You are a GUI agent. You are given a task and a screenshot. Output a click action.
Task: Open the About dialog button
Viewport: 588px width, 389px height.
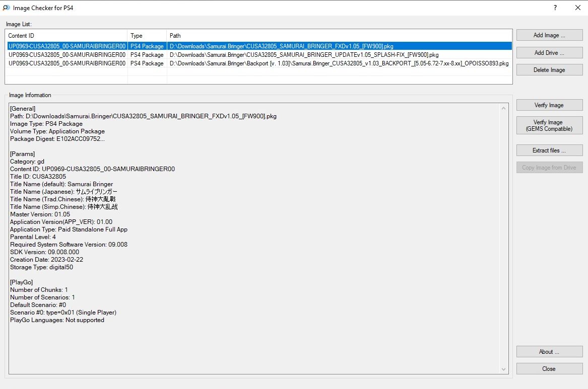[549, 352]
